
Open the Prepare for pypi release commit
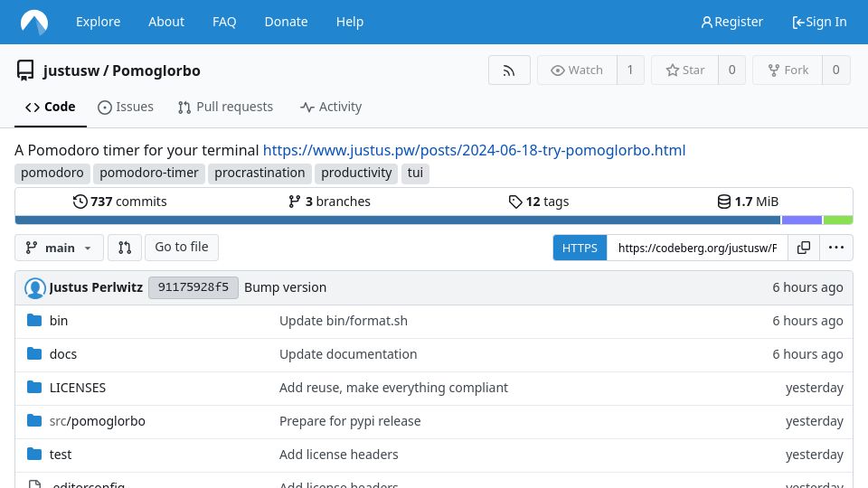point(350,421)
